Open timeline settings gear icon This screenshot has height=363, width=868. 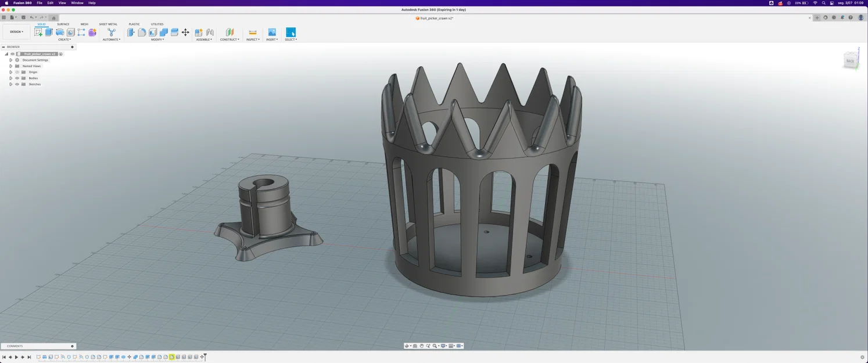862,357
